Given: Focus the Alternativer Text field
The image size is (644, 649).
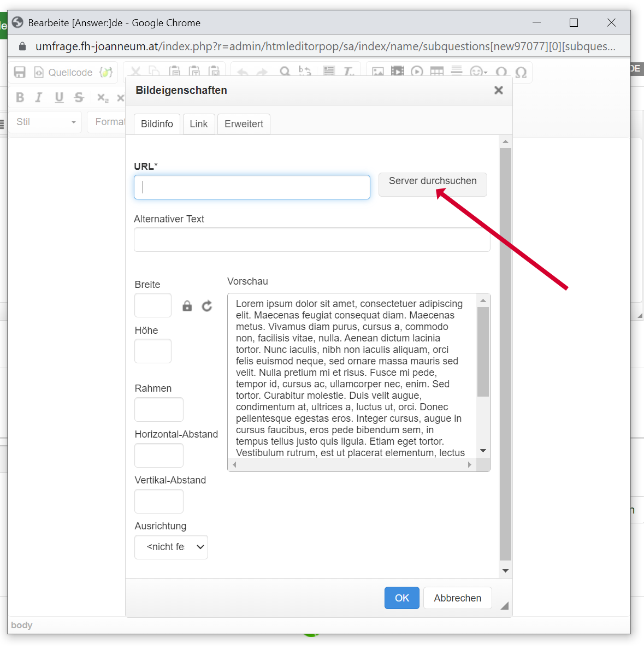Looking at the screenshot, I should click(311, 240).
